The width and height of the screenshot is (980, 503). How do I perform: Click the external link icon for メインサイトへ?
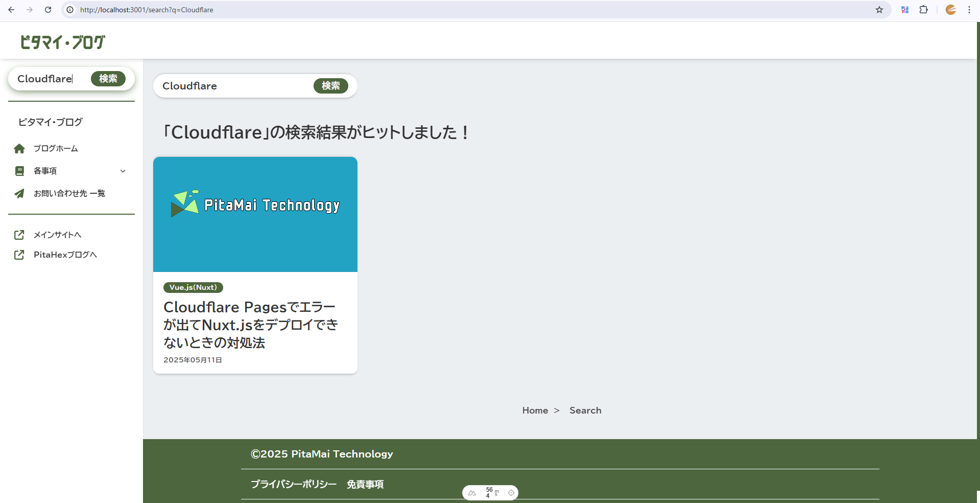click(19, 235)
